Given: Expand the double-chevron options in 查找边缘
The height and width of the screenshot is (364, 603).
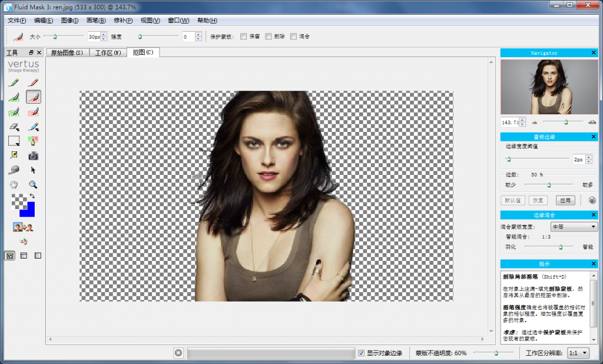Looking at the screenshot, I should 592,200.
